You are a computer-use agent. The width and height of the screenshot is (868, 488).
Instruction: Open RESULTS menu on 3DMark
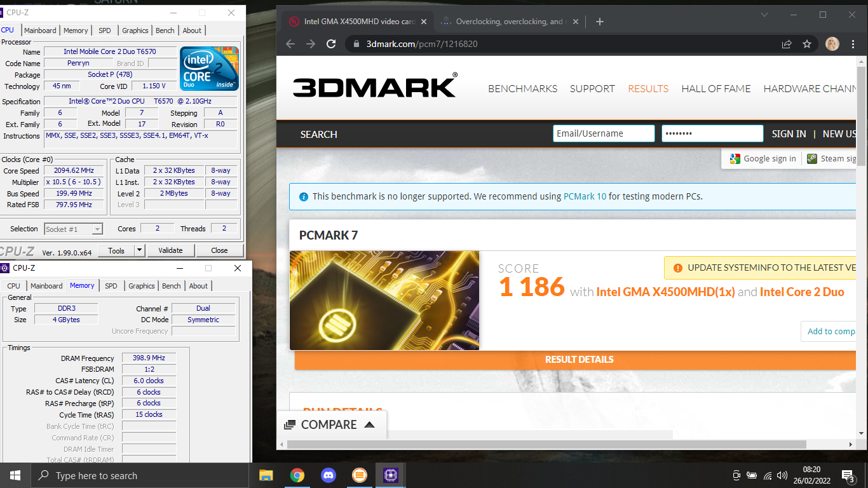(x=648, y=89)
